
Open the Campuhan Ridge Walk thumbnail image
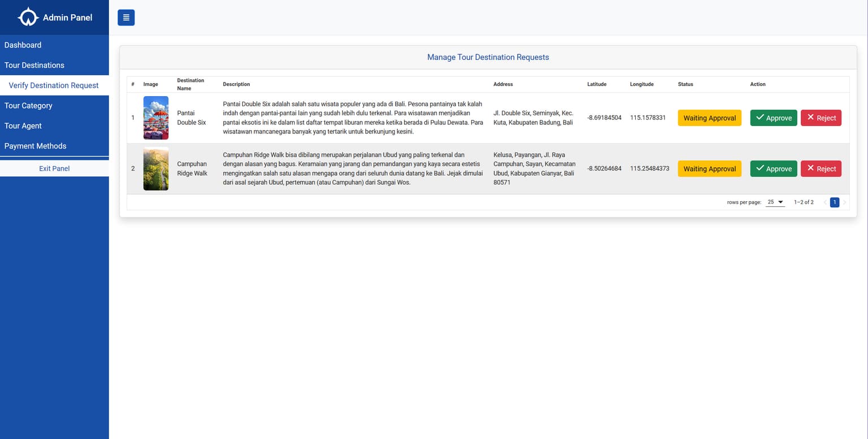coord(155,169)
